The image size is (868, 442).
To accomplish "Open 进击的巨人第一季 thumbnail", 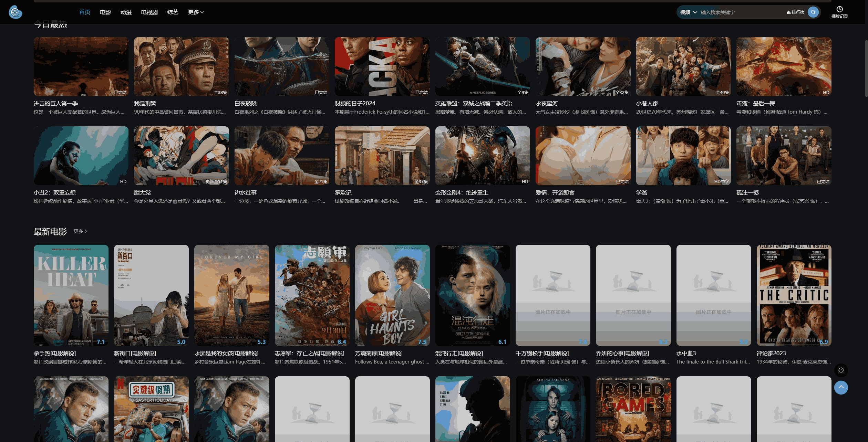I will click(x=81, y=66).
